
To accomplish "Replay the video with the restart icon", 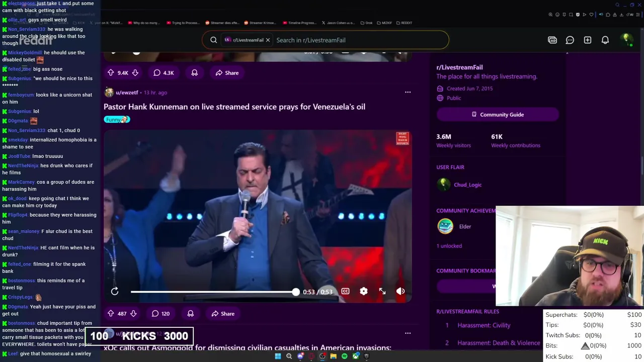I will 115,292.
